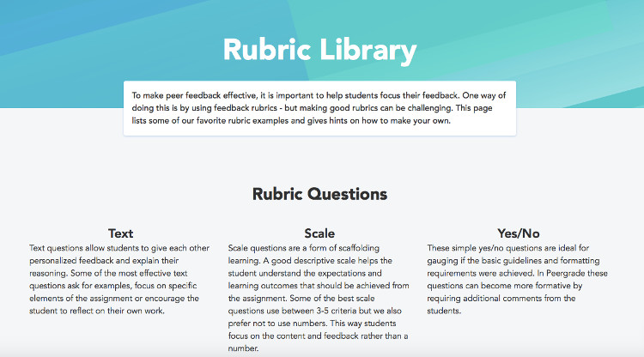Click the Yes/No column heading

[x=519, y=233]
